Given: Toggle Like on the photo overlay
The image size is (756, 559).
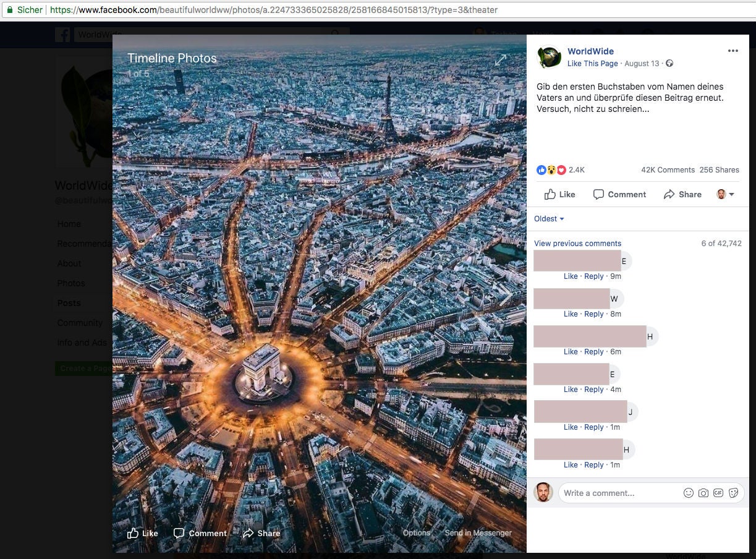Looking at the screenshot, I should 143,533.
